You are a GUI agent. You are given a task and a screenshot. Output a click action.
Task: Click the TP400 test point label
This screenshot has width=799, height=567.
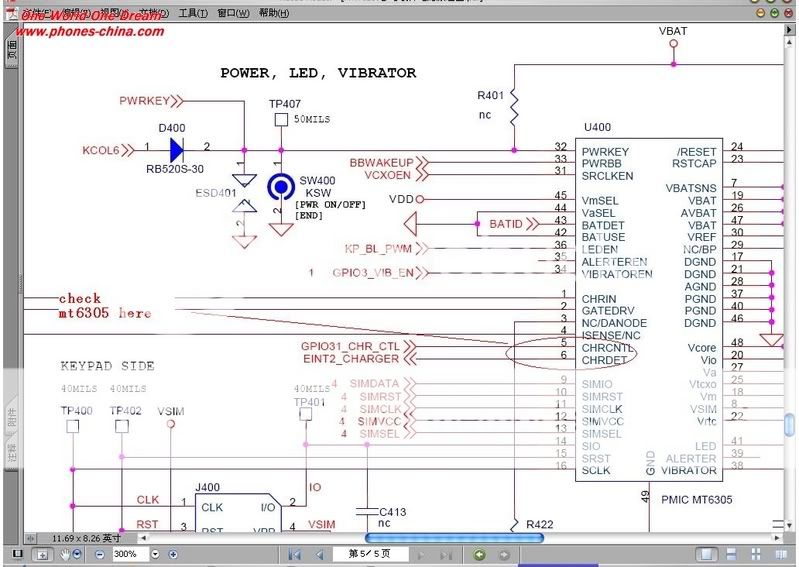tap(76, 411)
